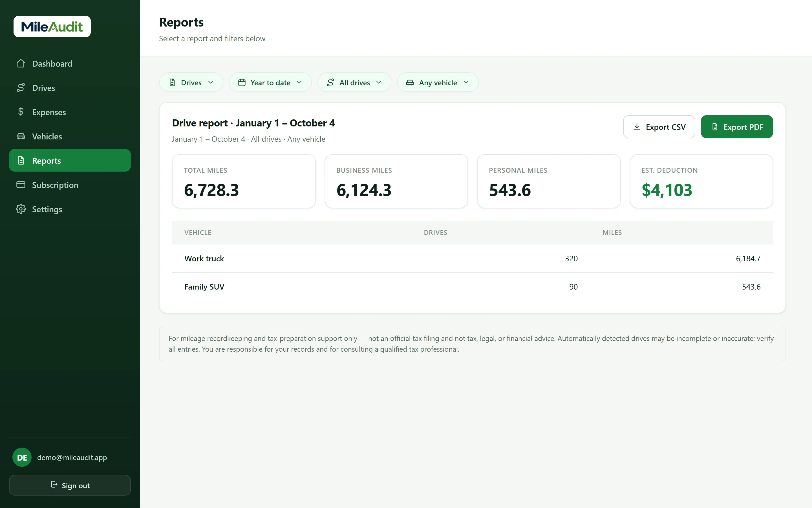Screen dimensions: 812x508
Task: Click the VEHICLE column header
Action: (x=198, y=233)
